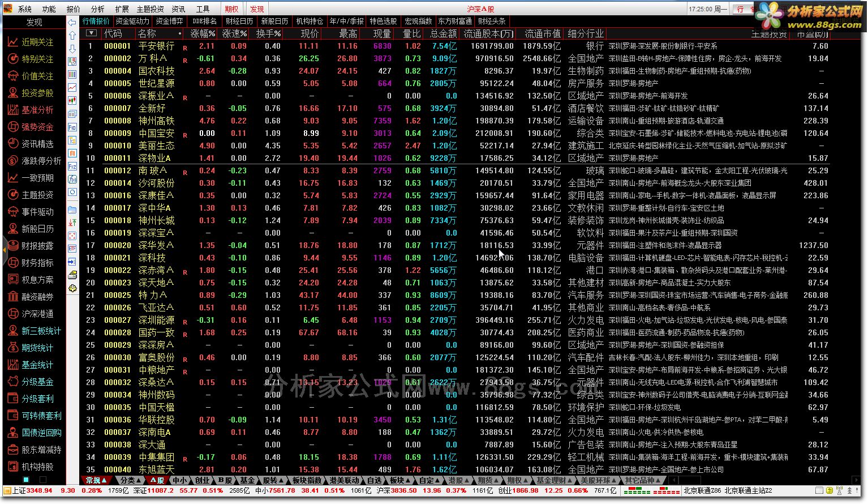Open the 系统 menu
The width and height of the screenshot is (868, 504).
pyautogui.click(x=24, y=9)
